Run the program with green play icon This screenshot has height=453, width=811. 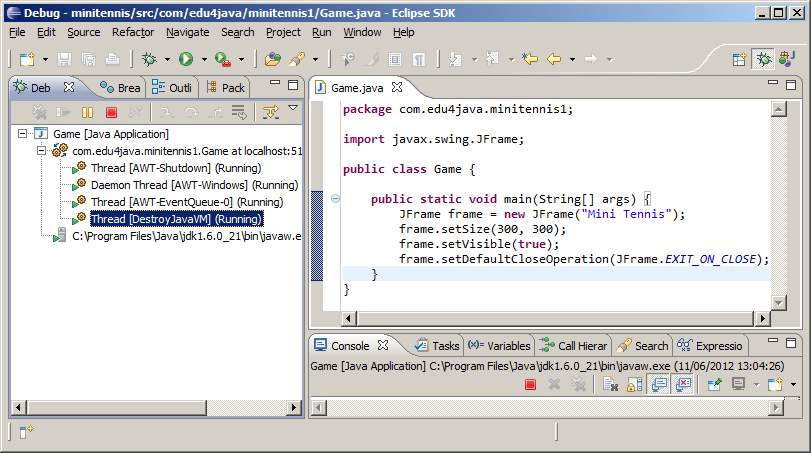[x=186, y=59]
